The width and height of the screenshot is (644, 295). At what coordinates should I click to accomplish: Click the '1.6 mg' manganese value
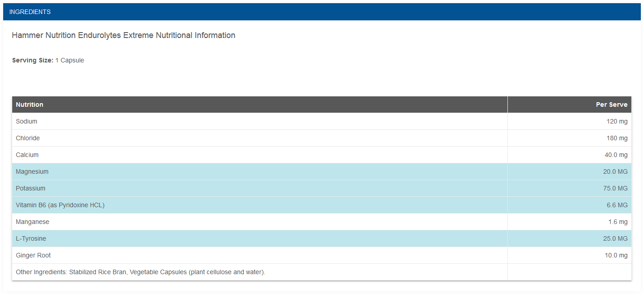click(617, 222)
